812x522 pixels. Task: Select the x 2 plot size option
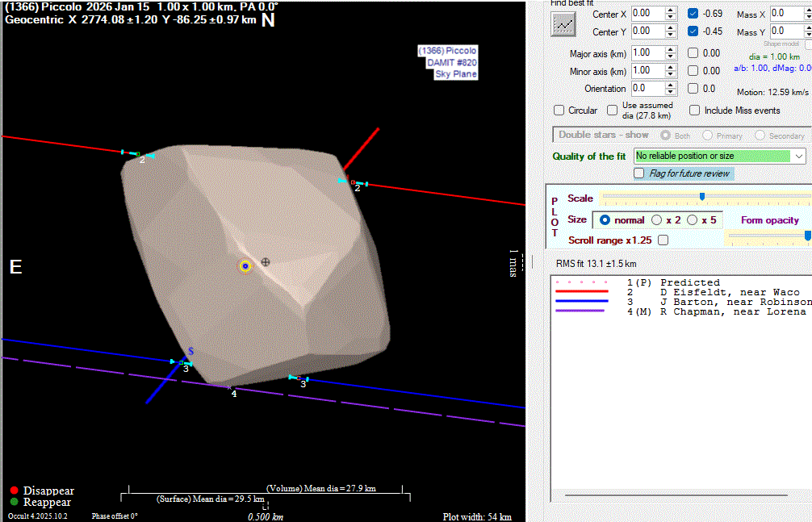click(x=657, y=219)
